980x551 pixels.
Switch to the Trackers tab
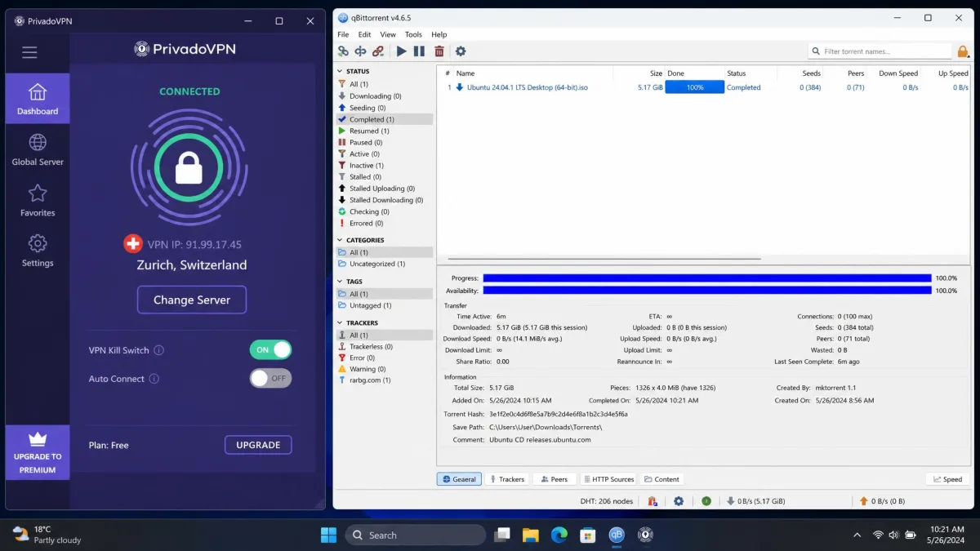click(506, 479)
